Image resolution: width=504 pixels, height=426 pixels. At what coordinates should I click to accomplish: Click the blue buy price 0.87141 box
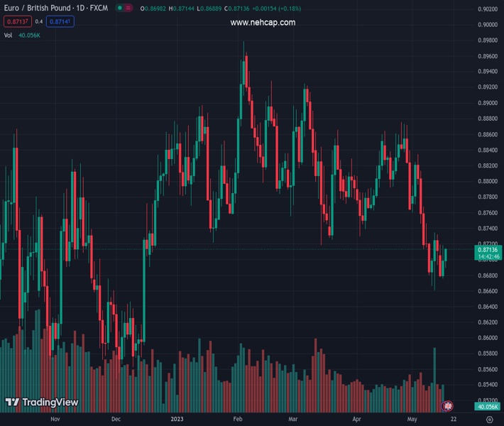(60, 22)
